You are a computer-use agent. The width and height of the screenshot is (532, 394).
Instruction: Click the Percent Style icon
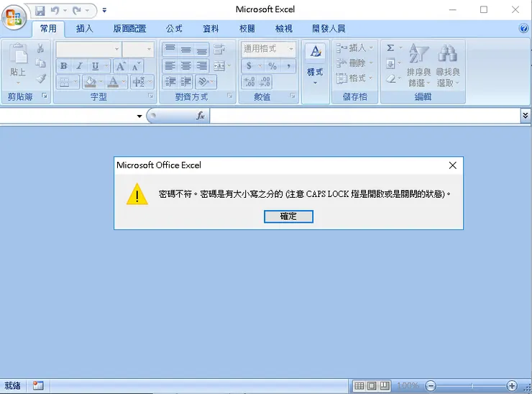coord(272,66)
